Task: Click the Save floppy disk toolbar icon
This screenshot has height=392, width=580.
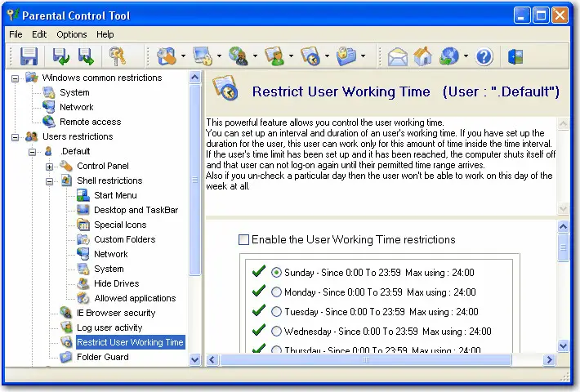Action: [29, 56]
